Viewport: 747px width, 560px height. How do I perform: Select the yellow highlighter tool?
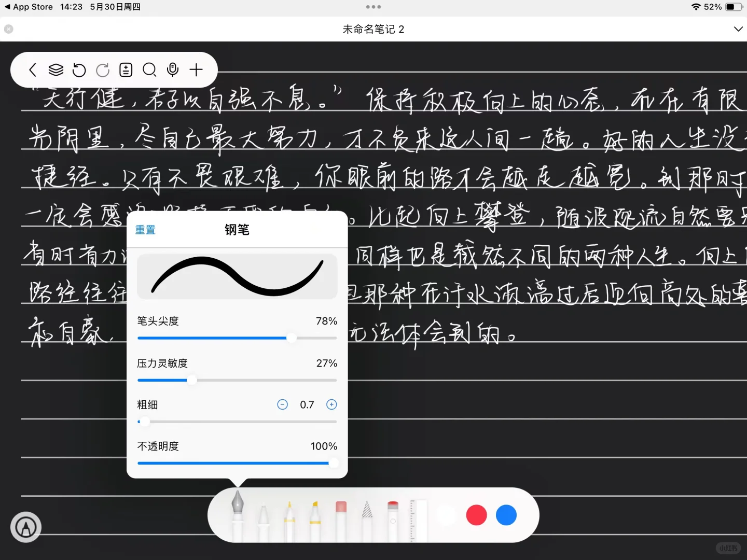pos(315,521)
